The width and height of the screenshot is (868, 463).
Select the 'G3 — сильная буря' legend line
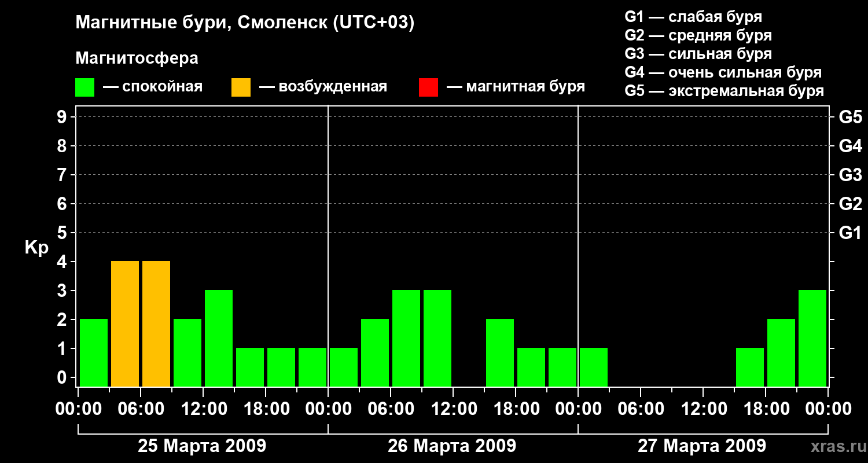698,54
